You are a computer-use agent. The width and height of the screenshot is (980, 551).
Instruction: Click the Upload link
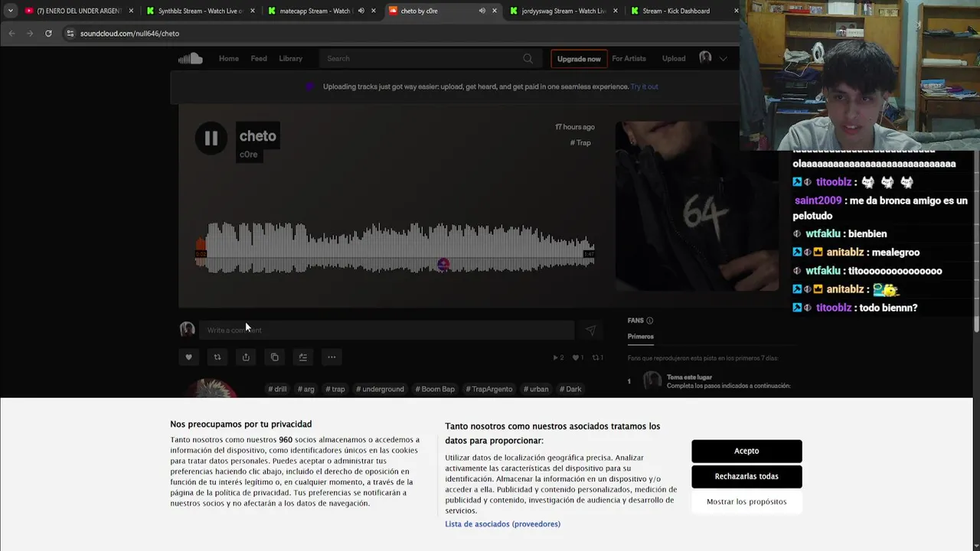click(674, 59)
